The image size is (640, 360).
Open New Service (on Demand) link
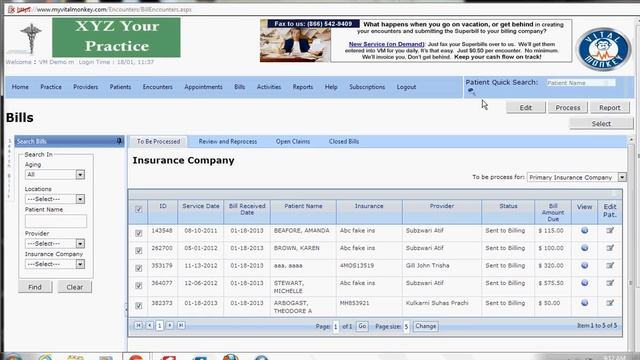386,44
